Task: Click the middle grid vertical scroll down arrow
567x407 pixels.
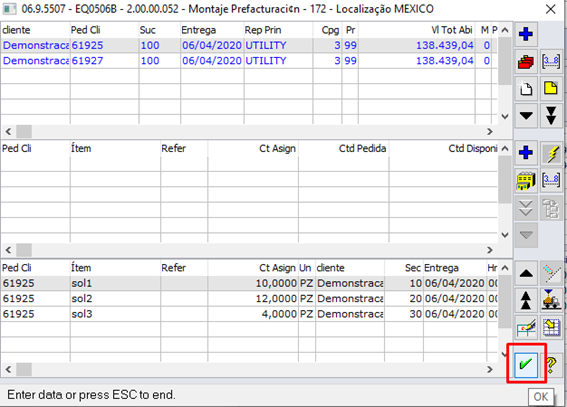Action: pyautogui.click(x=505, y=235)
